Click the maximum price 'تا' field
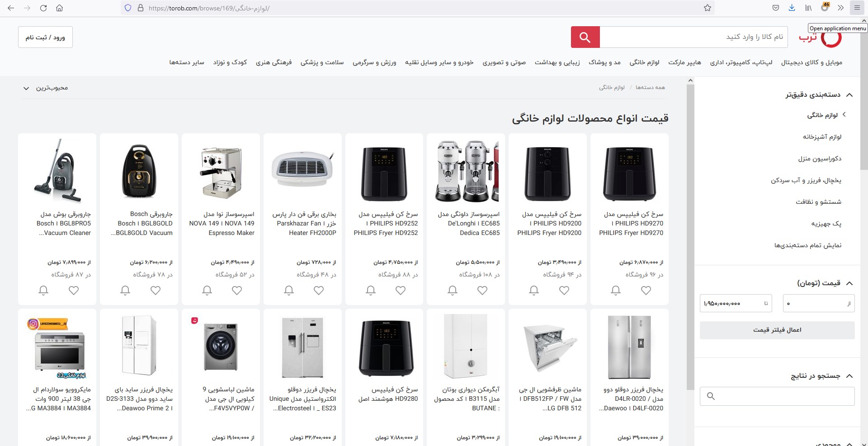The height and width of the screenshot is (446, 868). (736, 303)
